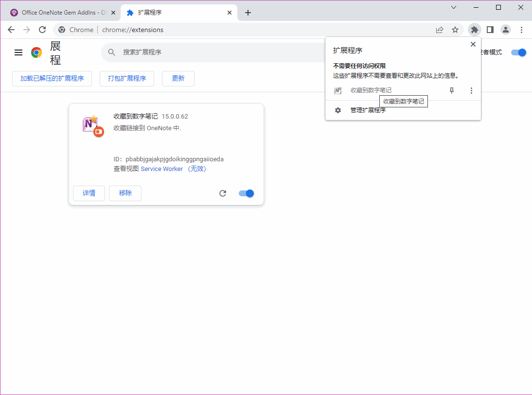Toggle the side panel icon

490,30
